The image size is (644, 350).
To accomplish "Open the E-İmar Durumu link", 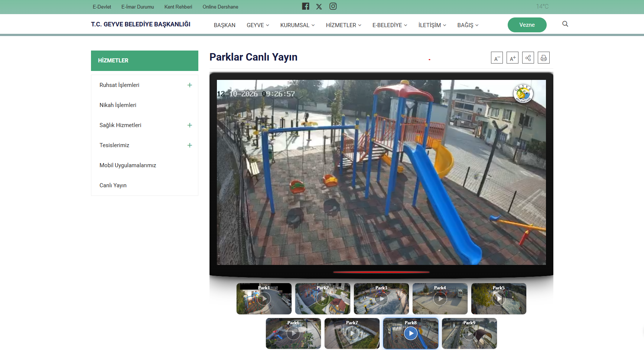I will (137, 7).
